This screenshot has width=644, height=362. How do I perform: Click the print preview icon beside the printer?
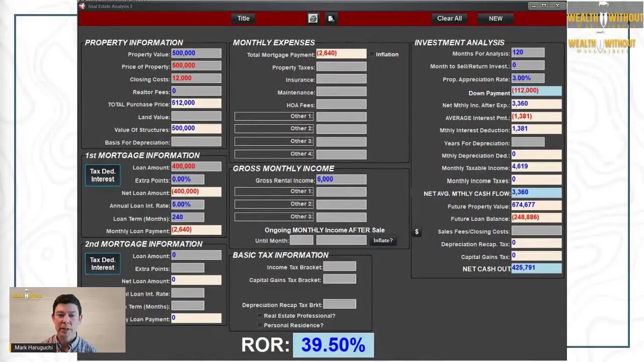tap(331, 19)
